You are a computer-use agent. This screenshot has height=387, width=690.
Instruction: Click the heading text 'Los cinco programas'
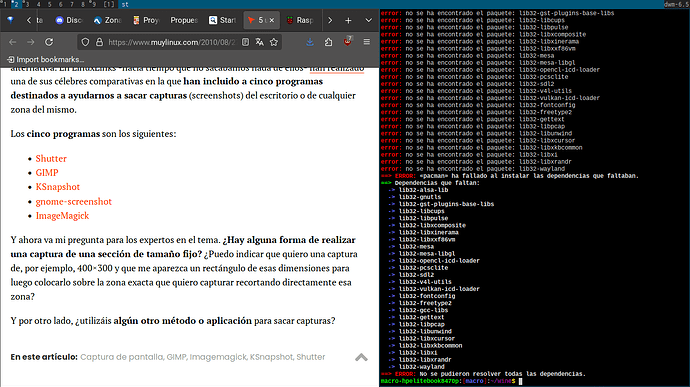pyautogui.click(x=55, y=134)
